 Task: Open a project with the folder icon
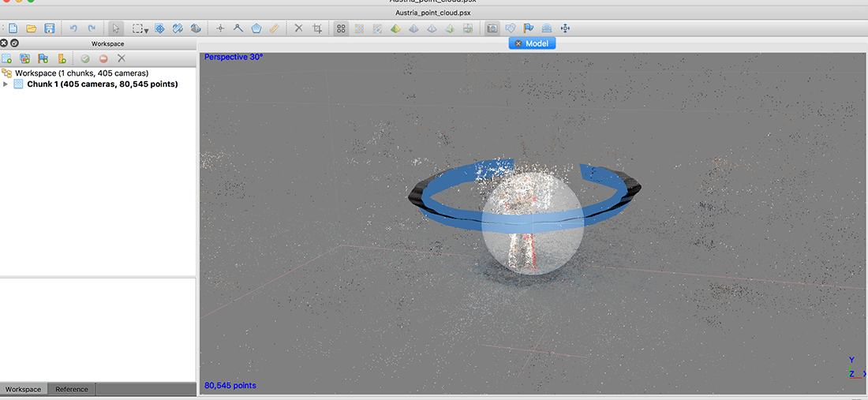coord(31,28)
